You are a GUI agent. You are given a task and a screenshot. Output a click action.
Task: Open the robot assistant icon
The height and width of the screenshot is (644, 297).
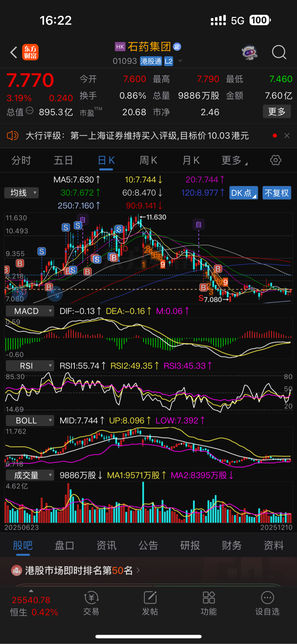coord(249,52)
